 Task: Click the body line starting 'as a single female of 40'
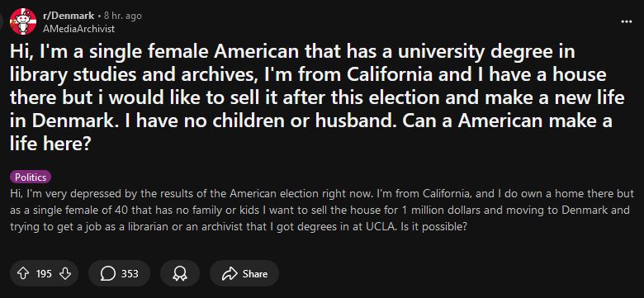pos(320,210)
